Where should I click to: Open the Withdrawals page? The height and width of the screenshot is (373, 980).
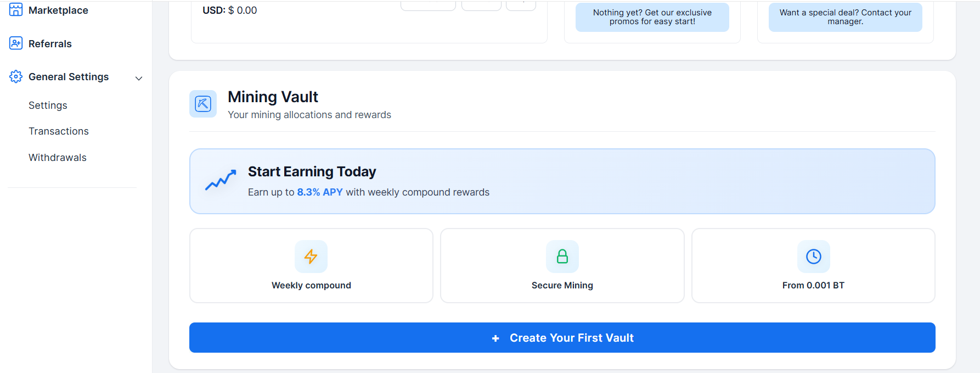click(x=57, y=158)
